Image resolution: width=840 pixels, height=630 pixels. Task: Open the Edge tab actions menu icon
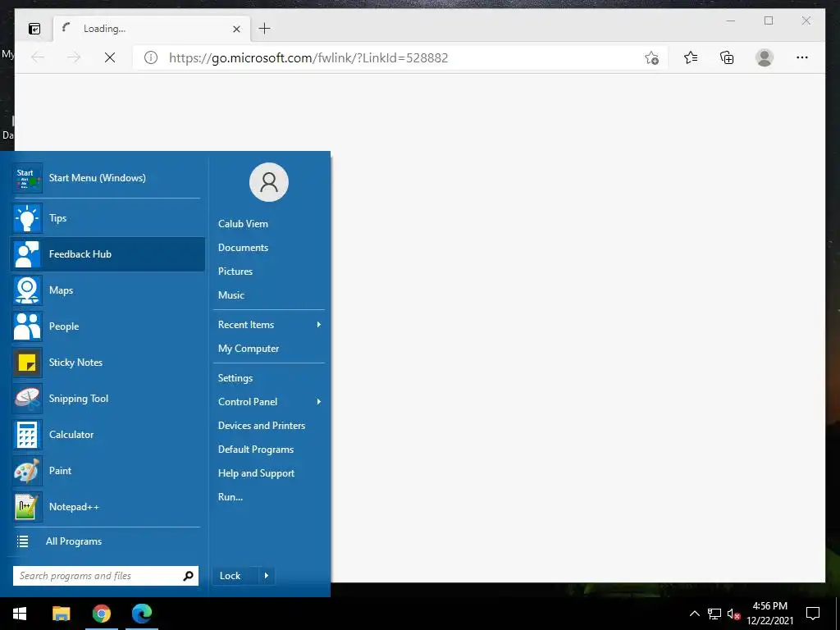pyautogui.click(x=34, y=29)
